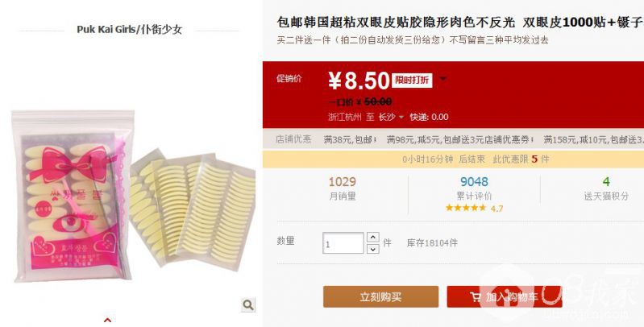
Task: Click the product title 包邮韩国超粘双眼皮贴
Action: pos(396,23)
